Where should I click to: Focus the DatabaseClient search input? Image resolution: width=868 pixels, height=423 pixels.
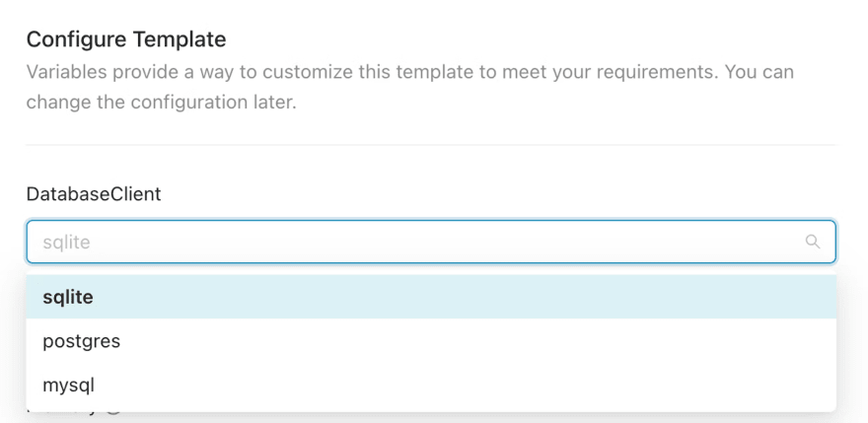[431, 242]
